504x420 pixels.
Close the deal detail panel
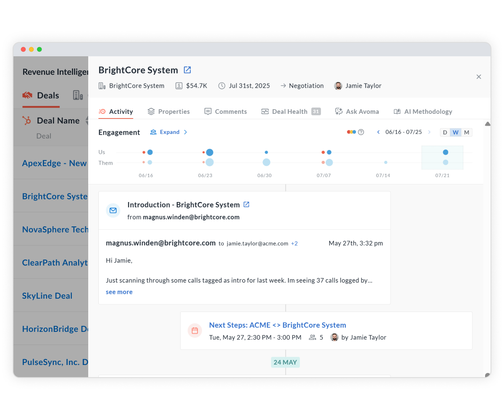pyautogui.click(x=479, y=77)
